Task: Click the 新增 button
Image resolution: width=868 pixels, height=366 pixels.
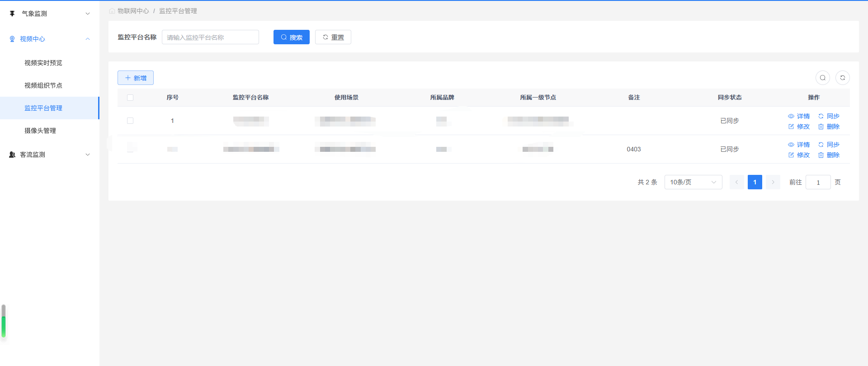Action: click(136, 78)
